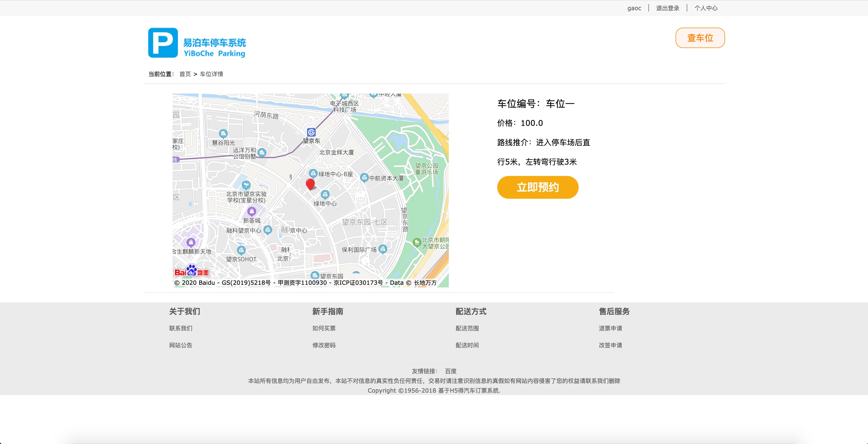Click the 绿地中心-B座 building icon
The width and height of the screenshot is (868, 444).
click(313, 173)
